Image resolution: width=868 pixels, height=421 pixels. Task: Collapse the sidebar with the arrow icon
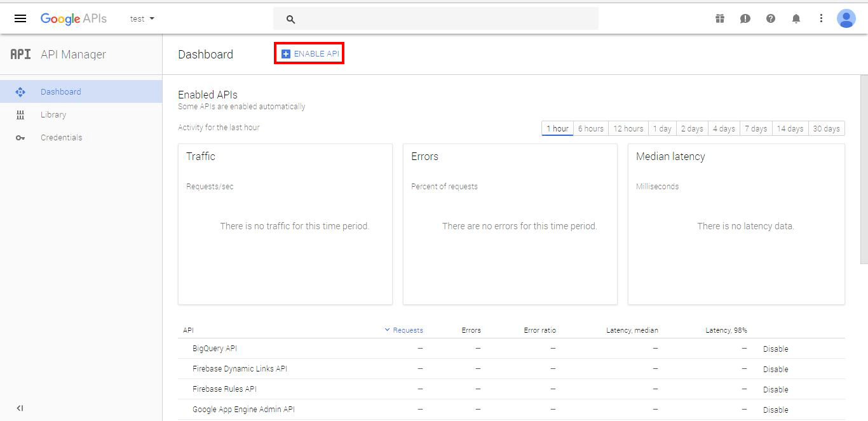click(20, 408)
